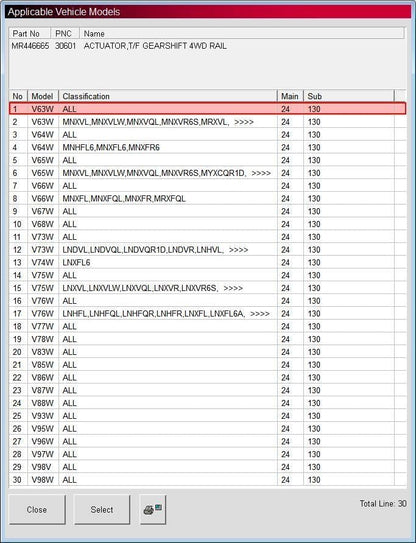
Task: Select model V77W row
Action: coord(207,326)
